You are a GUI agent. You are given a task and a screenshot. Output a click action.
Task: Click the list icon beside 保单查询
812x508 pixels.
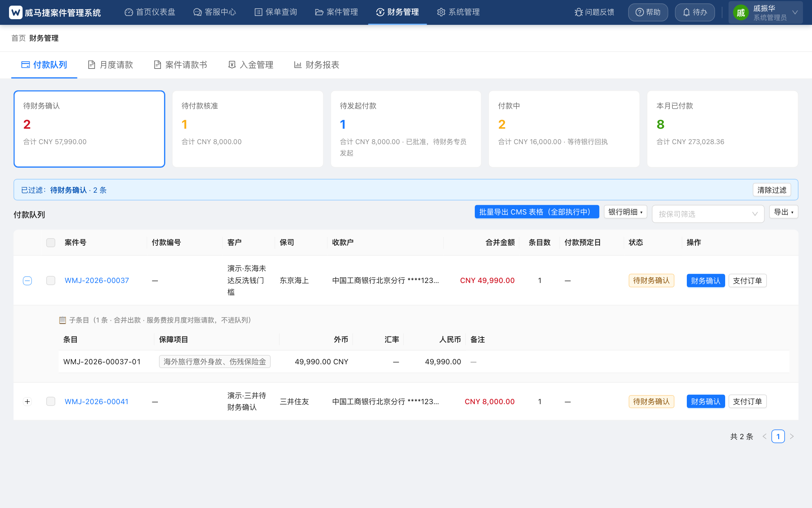(x=258, y=12)
